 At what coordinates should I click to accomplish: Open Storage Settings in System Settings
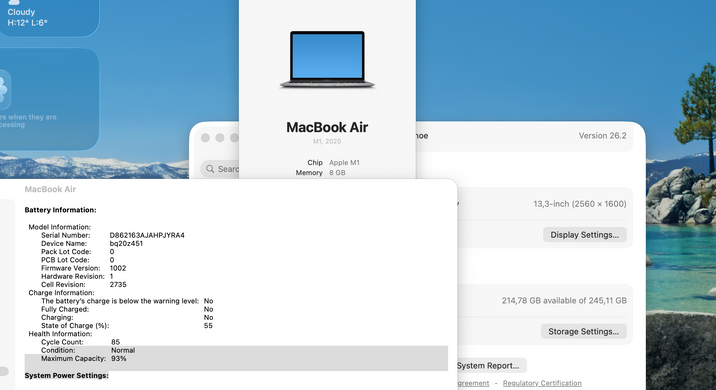click(x=584, y=332)
